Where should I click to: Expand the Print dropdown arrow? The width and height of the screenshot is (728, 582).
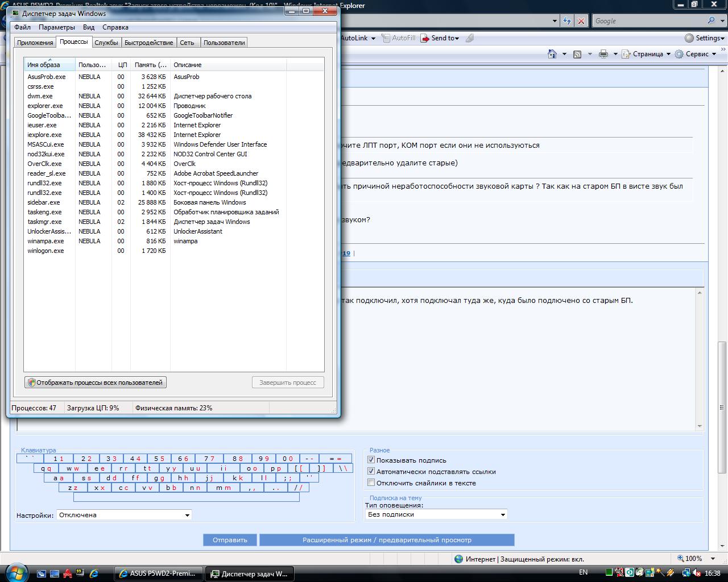click(x=615, y=54)
